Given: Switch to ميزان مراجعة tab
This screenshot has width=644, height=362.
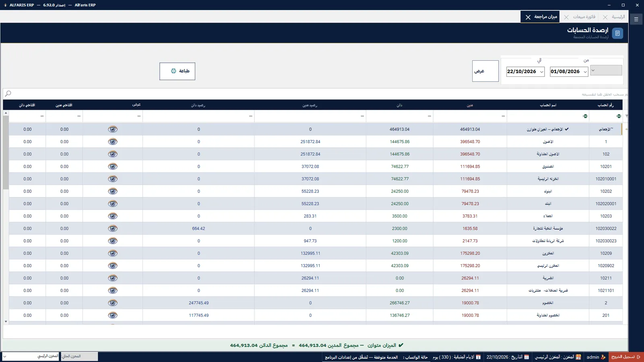Looking at the screenshot, I should [x=545, y=17].
